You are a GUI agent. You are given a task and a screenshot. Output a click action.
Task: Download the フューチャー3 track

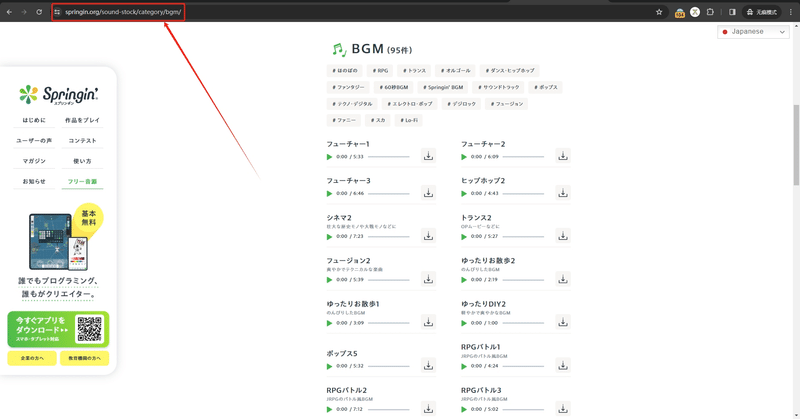[x=428, y=192]
